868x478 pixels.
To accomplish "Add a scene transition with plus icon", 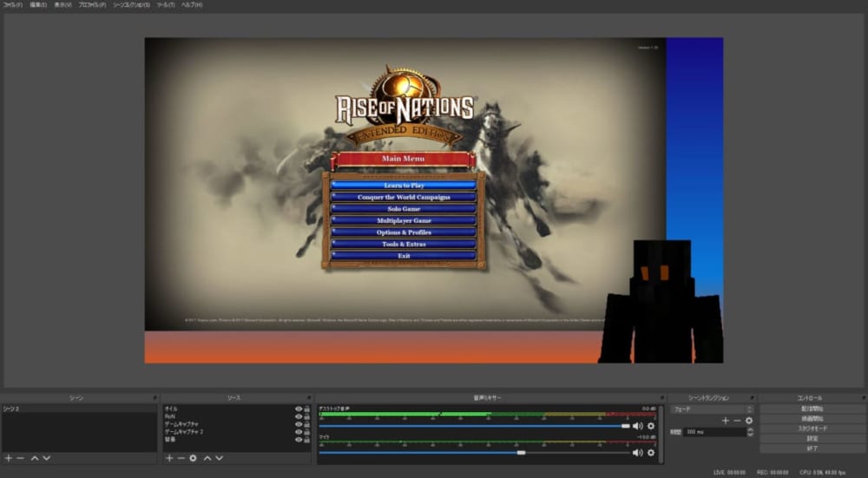I will tap(726, 420).
